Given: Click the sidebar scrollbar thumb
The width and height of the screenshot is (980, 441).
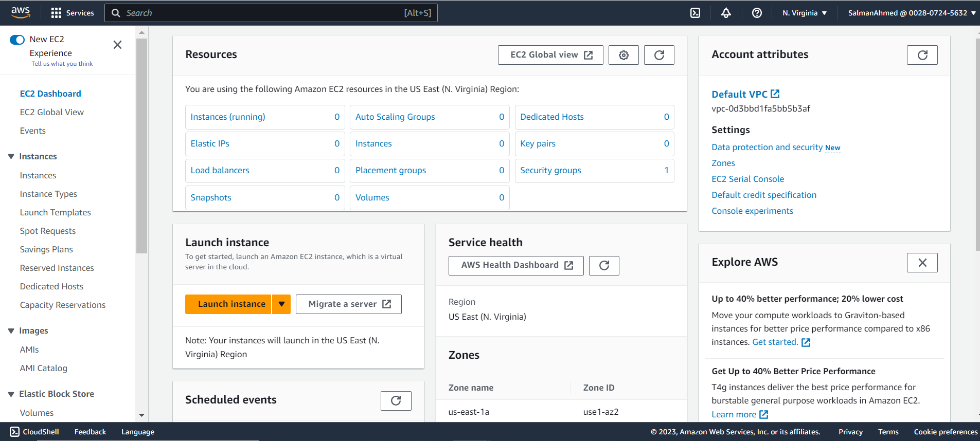Looking at the screenshot, I should click(141, 146).
